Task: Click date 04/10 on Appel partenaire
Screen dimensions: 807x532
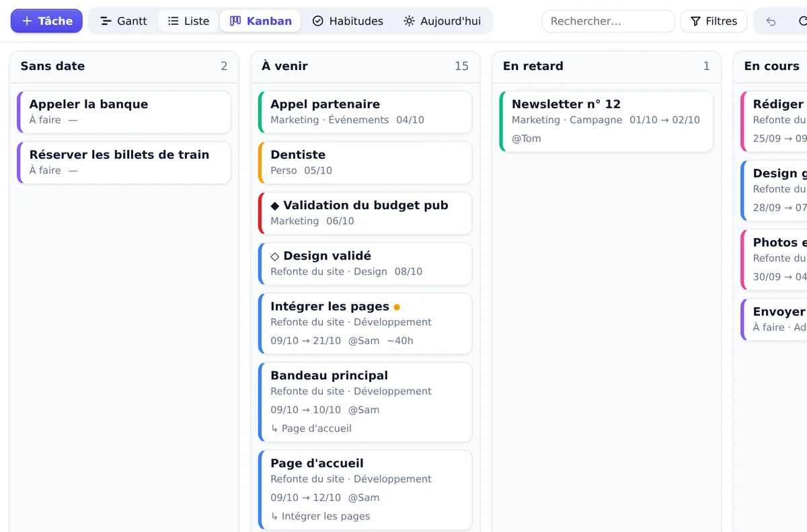Action: (410, 120)
